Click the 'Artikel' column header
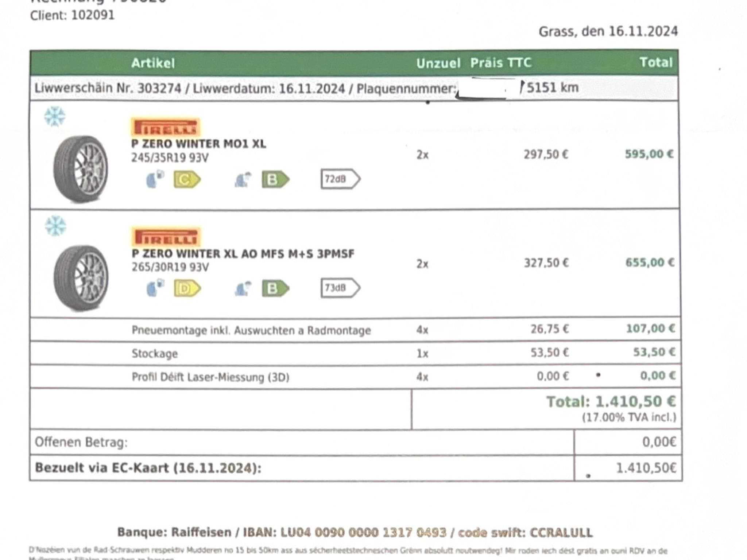Screen dimensions: 747x560 [153, 63]
